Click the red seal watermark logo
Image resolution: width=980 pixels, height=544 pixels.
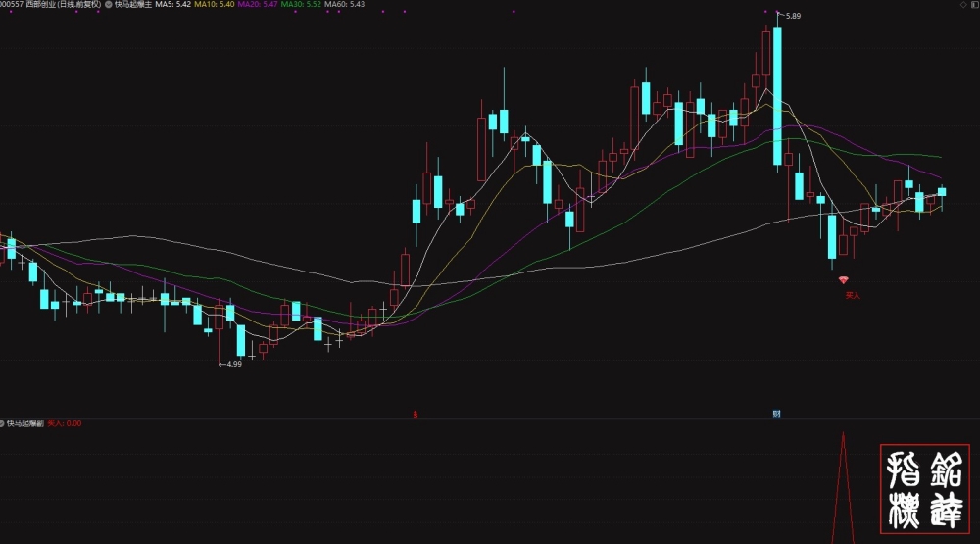pyautogui.click(x=925, y=489)
